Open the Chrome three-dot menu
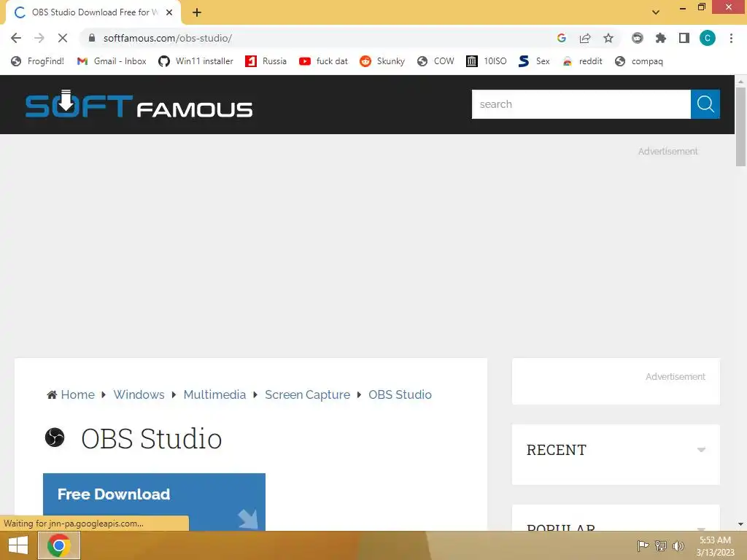 [x=731, y=38]
